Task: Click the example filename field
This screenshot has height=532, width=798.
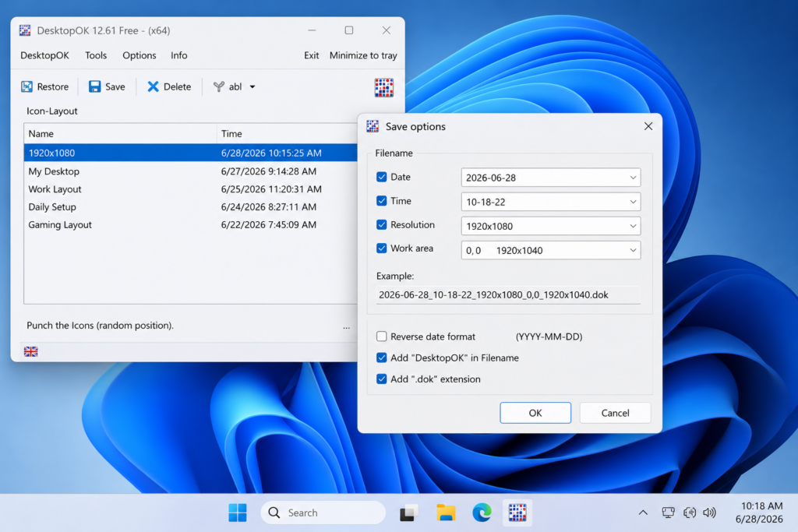Action: click(x=508, y=295)
